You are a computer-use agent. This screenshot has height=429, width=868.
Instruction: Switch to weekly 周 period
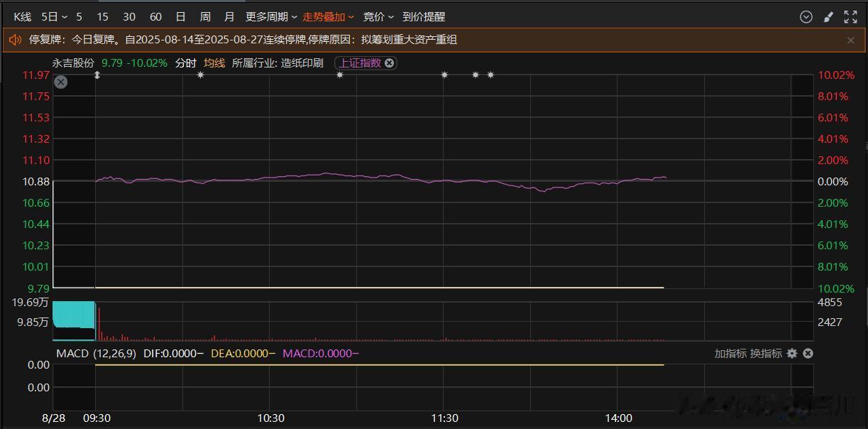tap(205, 17)
